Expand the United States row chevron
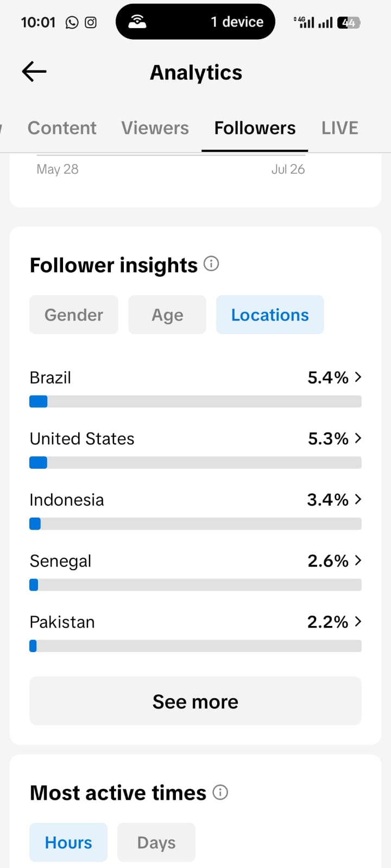 pyautogui.click(x=358, y=438)
